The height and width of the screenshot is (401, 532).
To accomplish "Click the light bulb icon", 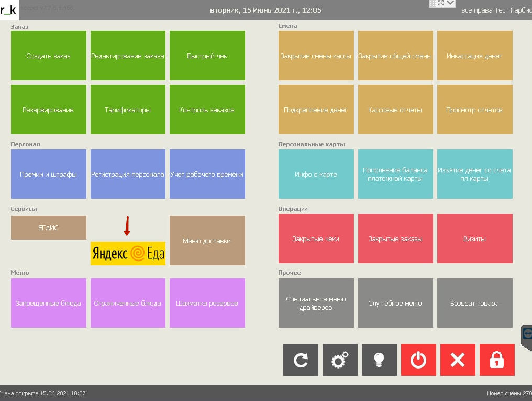I will click(x=379, y=360).
